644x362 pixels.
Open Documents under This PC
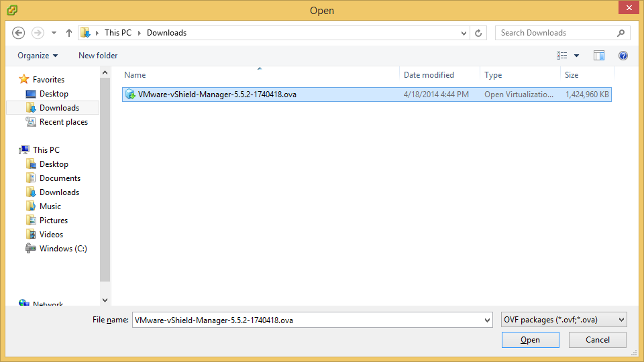click(x=60, y=178)
